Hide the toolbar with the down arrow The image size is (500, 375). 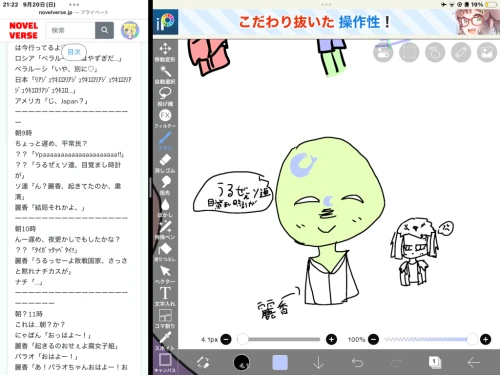click(x=319, y=362)
